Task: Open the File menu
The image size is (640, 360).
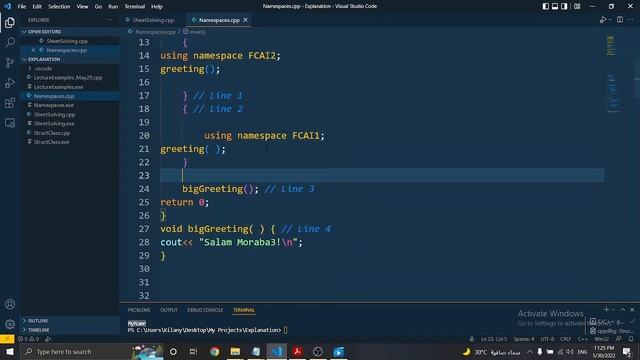Action: tap(22, 7)
